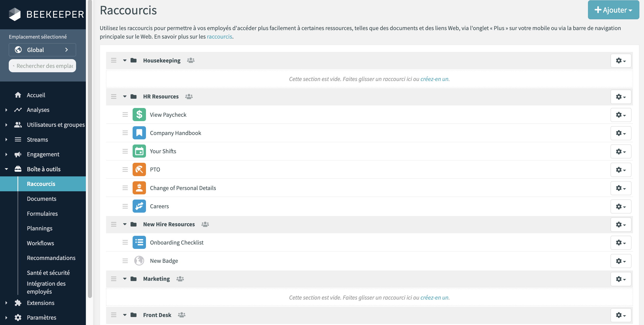Screen dimensions: 644x325
Task: Click the sidebar vertical scrollbar
Action: click(90, 149)
